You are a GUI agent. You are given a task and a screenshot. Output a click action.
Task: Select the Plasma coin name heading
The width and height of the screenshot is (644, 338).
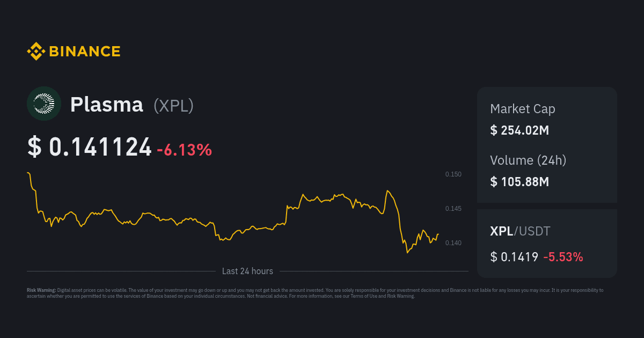(x=107, y=105)
